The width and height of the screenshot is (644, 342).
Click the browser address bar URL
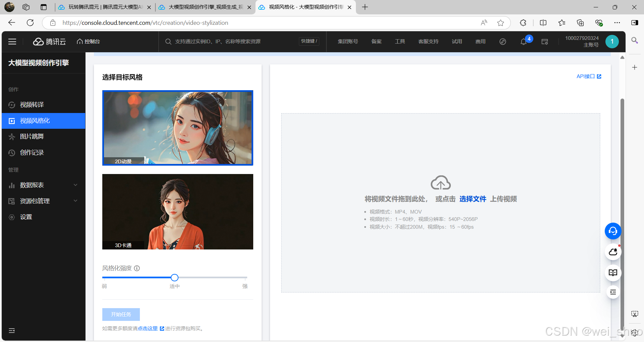point(145,23)
